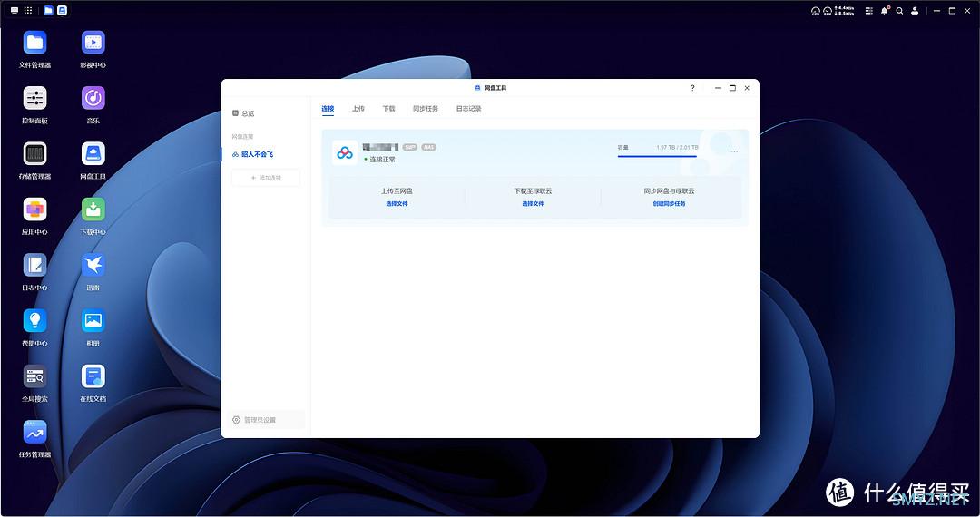The height and width of the screenshot is (517, 980).
Task: Click the network speed readout in top bar
Action: [x=844, y=11]
